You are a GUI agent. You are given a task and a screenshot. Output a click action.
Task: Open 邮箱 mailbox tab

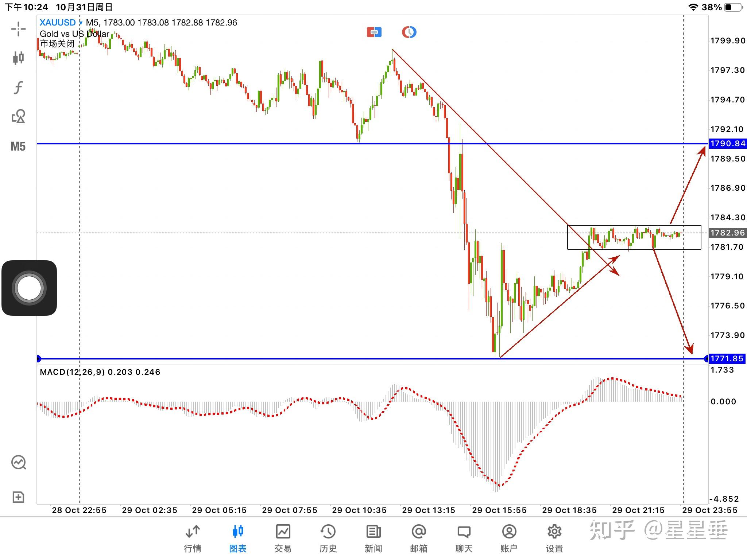(x=419, y=538)
